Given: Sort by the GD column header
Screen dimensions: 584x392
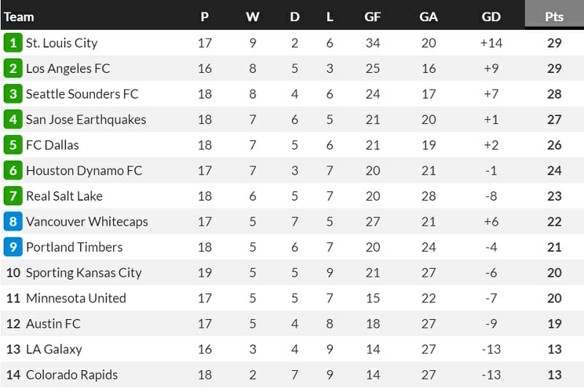Looking at the screenshot, I should (491, 17).
